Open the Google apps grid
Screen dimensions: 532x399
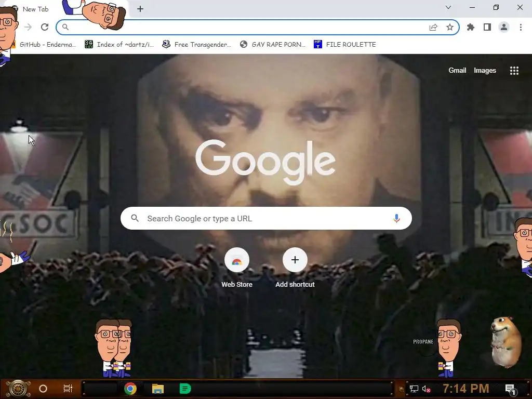click(x=514, y=71)
